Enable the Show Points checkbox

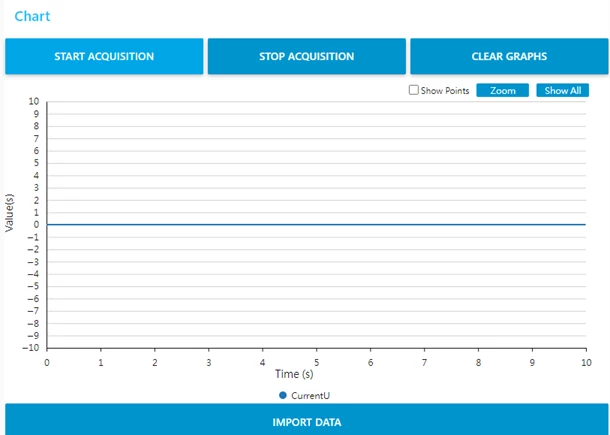(414, 90)
